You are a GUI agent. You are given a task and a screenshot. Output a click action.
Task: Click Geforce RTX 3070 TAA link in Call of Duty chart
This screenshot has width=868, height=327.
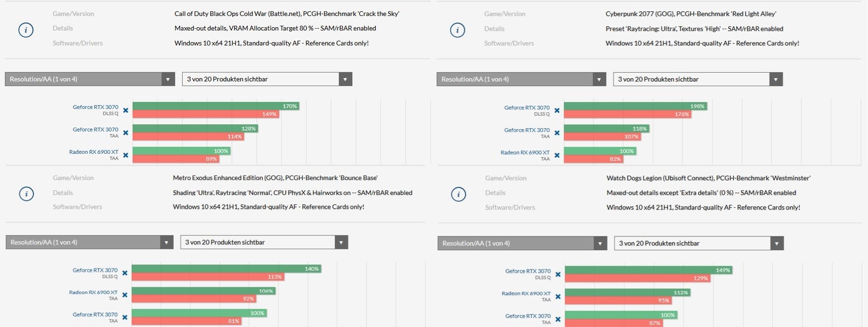tap(96, 130)
